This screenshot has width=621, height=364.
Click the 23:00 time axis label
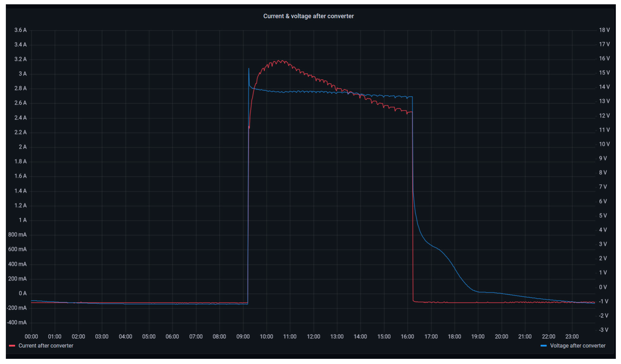tap(572, 336)
